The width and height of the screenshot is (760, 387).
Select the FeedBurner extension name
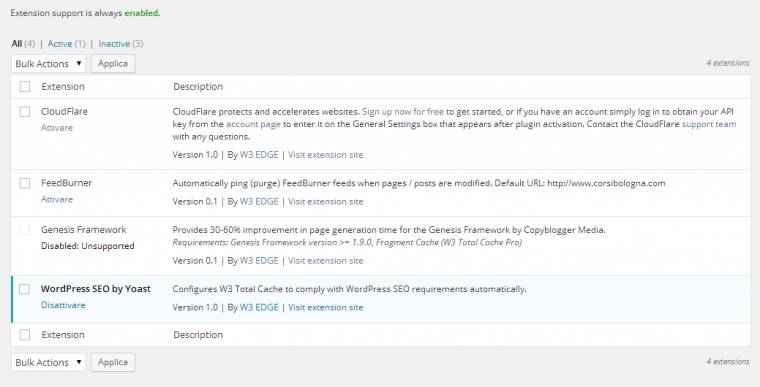tap(66, 183)
